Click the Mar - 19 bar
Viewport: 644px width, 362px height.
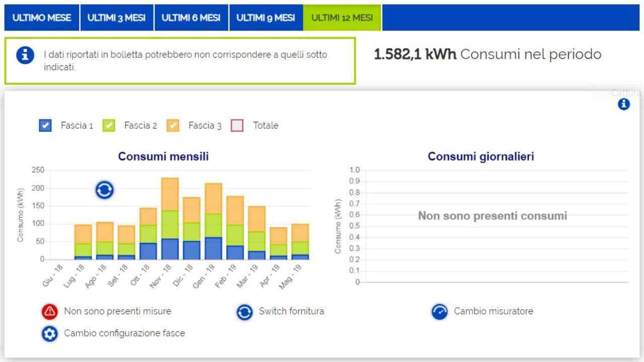(x=257, y=233)
